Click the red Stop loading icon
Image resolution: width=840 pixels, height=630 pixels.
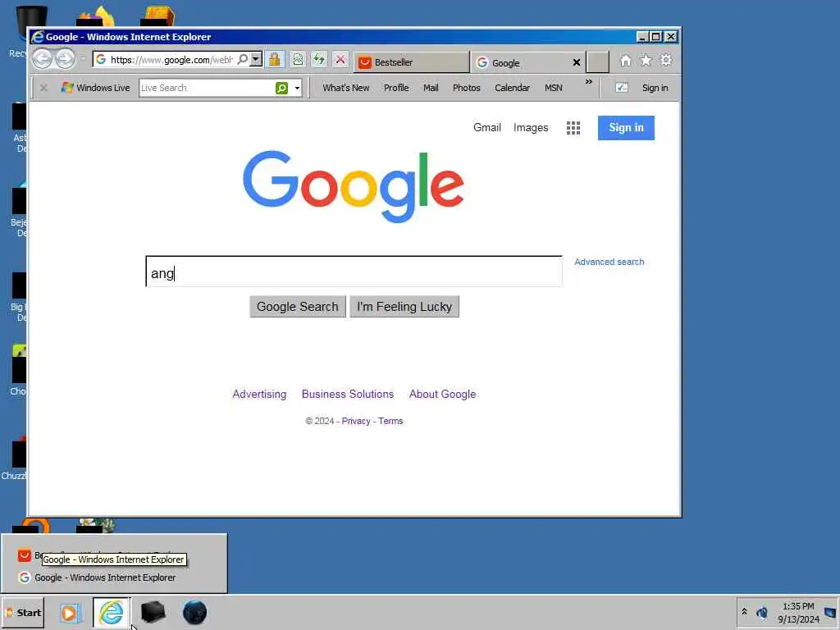pyautogui.click(x=340, y=59)
